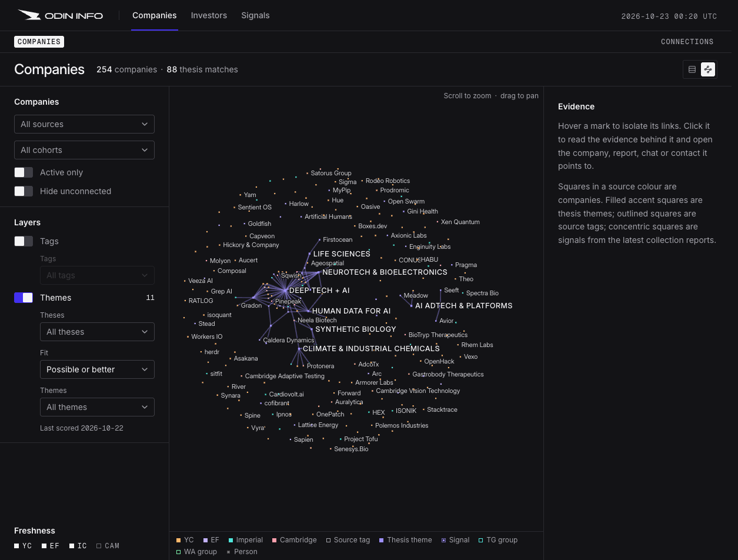
Task: Click the Project Tofu label
Action: [x=361, y=439]
